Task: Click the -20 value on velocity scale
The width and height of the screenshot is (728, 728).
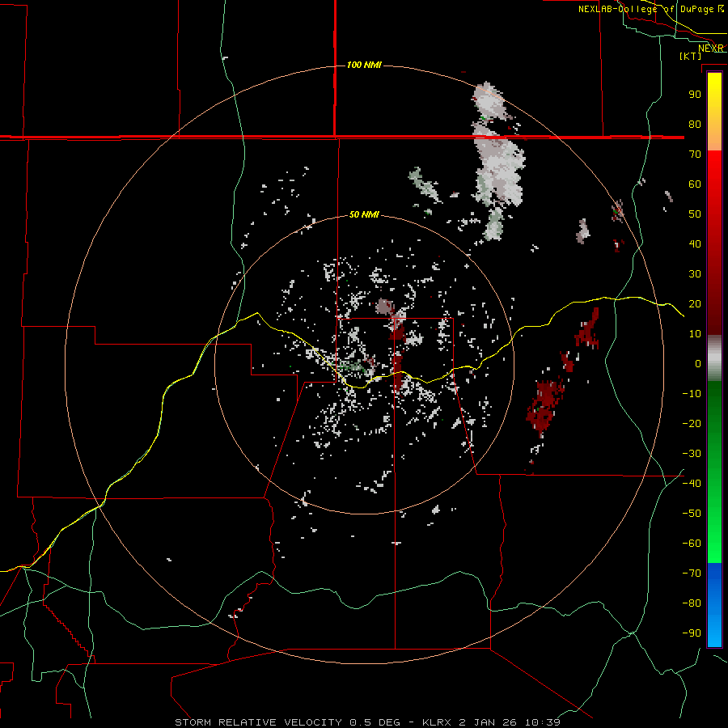Action: point(692,423)
